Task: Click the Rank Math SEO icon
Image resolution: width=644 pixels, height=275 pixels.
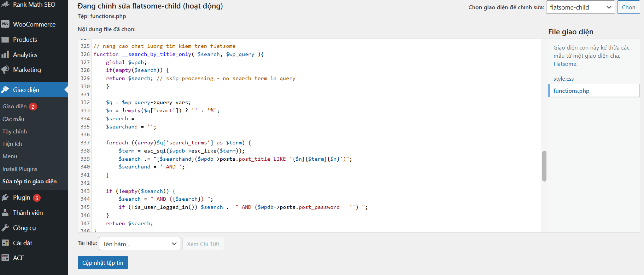Action: click(x=5, y=5)
